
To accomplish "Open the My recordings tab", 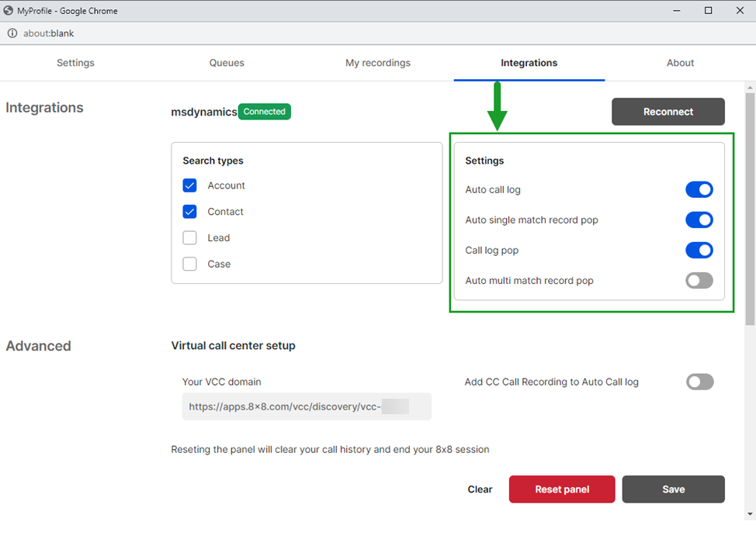I will coord(377,63).
